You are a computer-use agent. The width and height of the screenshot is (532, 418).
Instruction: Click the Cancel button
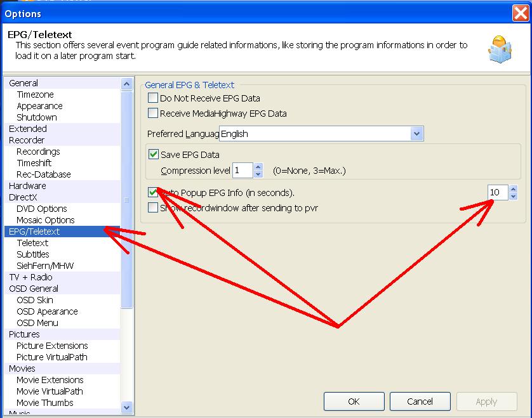[420, 402]
